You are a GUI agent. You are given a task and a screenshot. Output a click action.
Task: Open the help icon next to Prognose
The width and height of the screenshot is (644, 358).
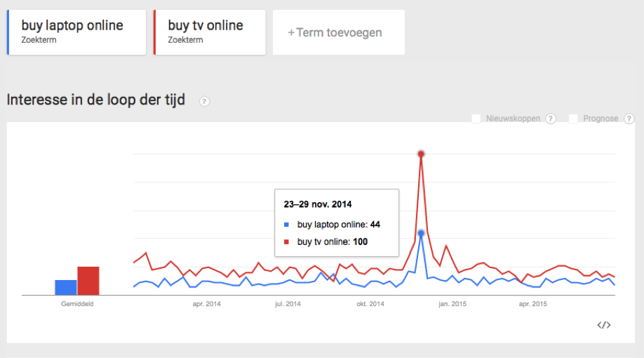click(629, 119)
